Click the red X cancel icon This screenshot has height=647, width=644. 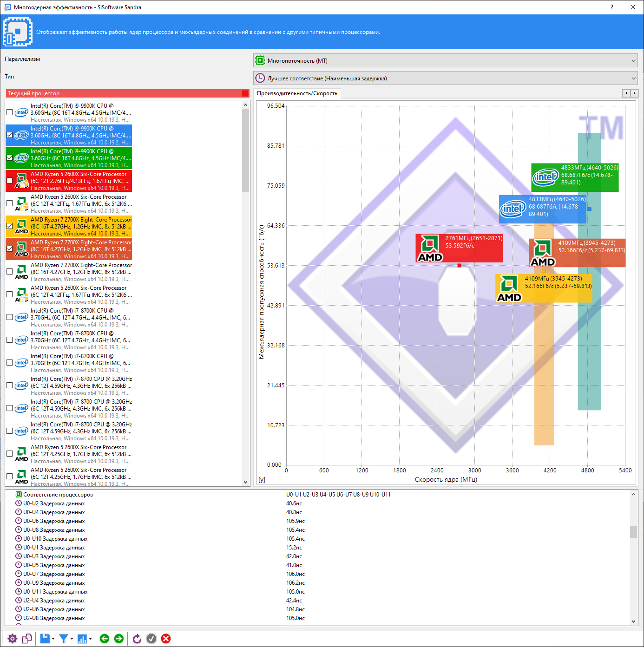[166, 639]
